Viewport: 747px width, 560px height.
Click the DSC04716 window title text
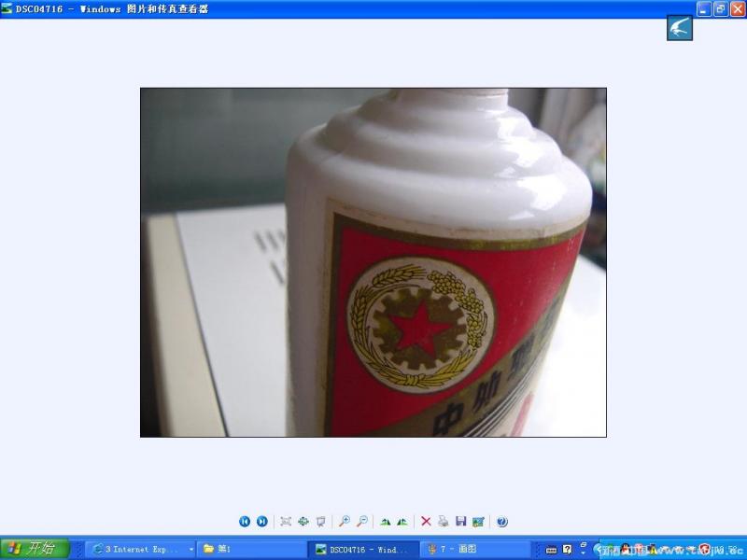pos(111,9)
